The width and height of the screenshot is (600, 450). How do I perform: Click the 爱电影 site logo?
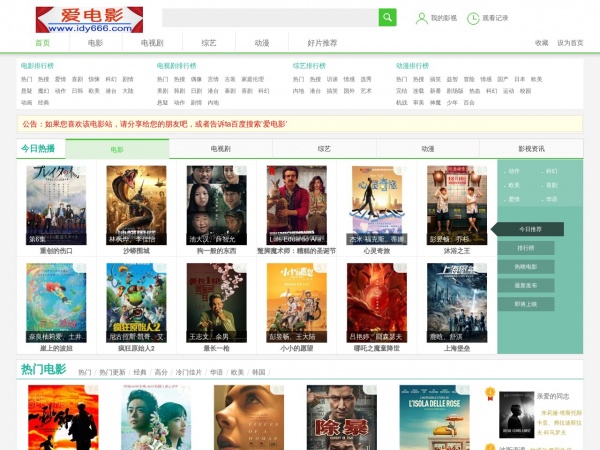89,19
